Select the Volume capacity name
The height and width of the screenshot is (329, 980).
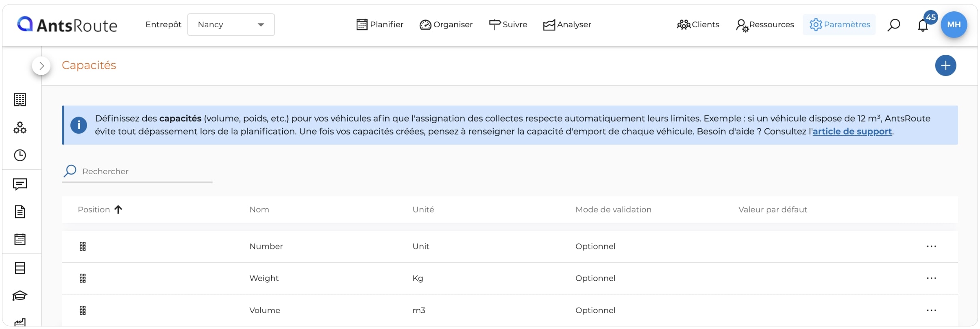point(265,310)
